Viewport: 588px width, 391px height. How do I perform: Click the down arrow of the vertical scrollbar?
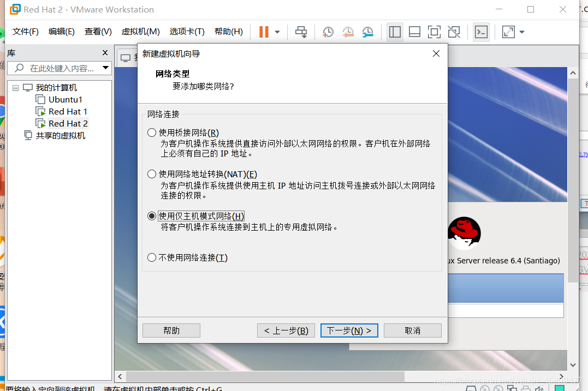[x=573, y=365]
